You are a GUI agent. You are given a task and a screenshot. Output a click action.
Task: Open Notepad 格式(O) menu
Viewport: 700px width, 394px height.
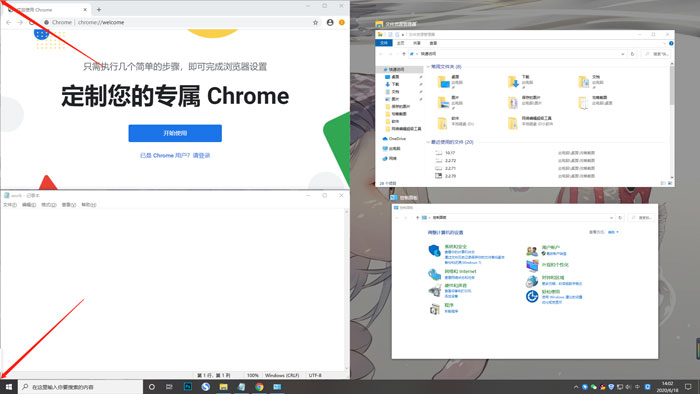point(49,205)
